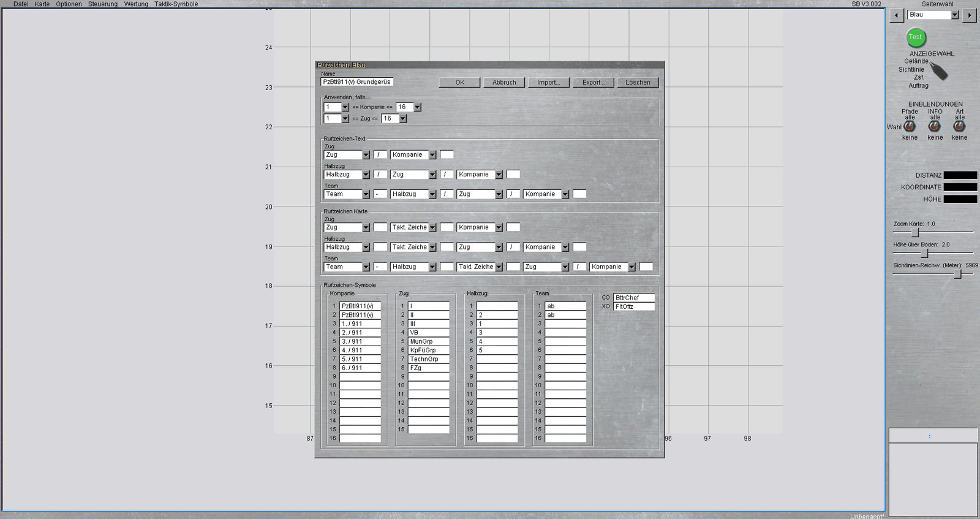
Task: Click the Name input field
Action: [x=357, y=82]
